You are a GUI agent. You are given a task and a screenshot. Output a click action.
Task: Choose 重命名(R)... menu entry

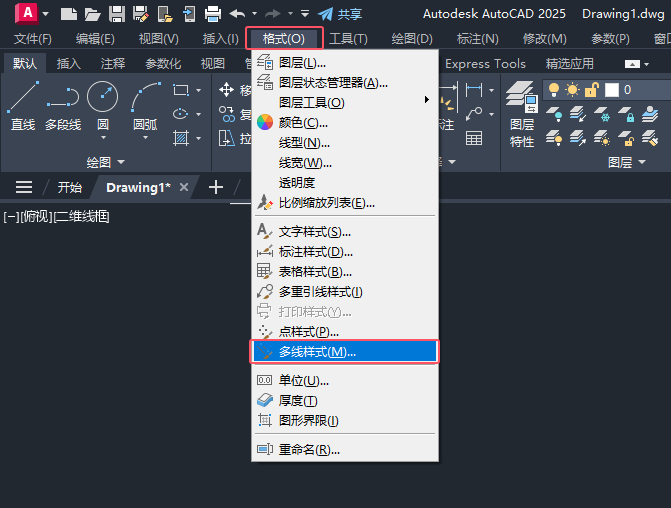tap(345, 450)
